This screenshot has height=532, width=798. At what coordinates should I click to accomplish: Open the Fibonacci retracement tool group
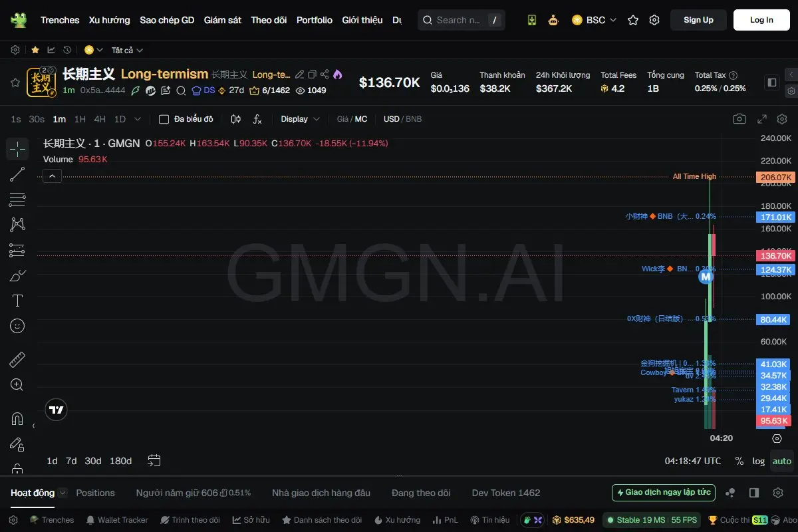[x=17, y=199]
